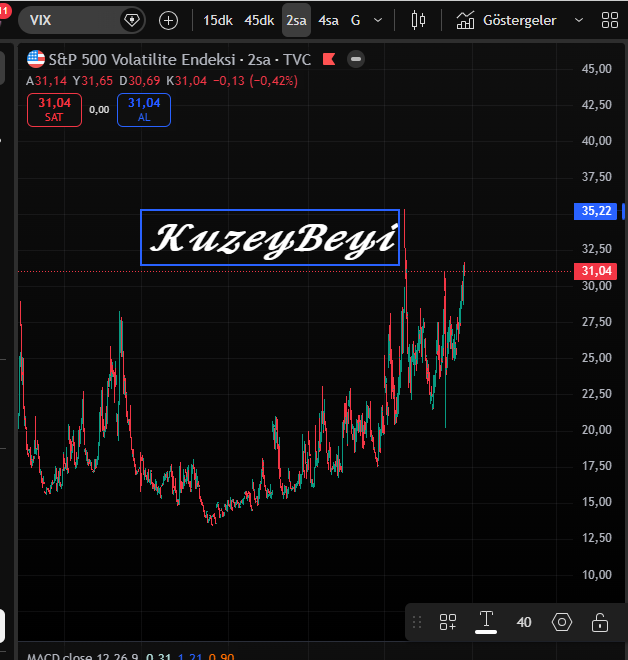Expand the timeframe interval dropdown
This screenshot has width=628, height=660.
[x=378, y=20]
